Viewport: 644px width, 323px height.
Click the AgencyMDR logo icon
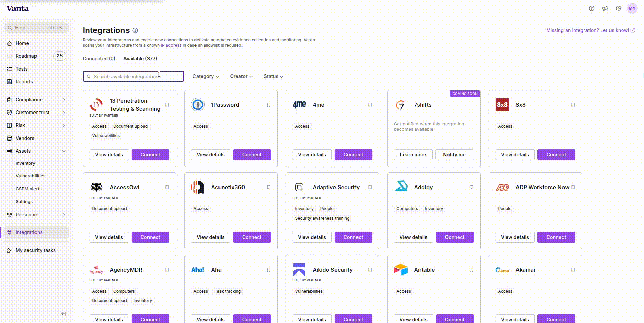tap(96, 270)
